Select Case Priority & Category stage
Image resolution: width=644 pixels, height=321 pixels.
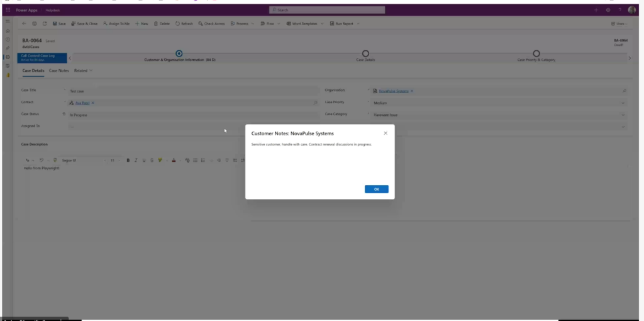point(536,53)
